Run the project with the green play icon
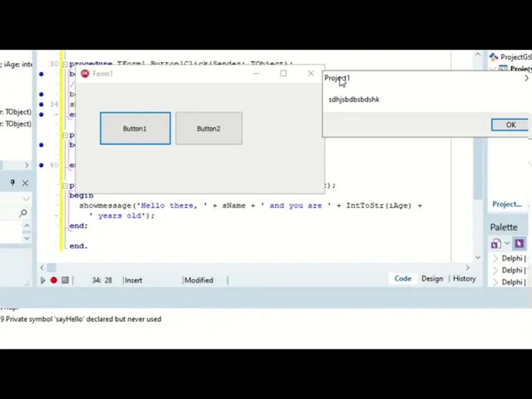The width and height of the screenshot is (532, 399). coord(43,280)
